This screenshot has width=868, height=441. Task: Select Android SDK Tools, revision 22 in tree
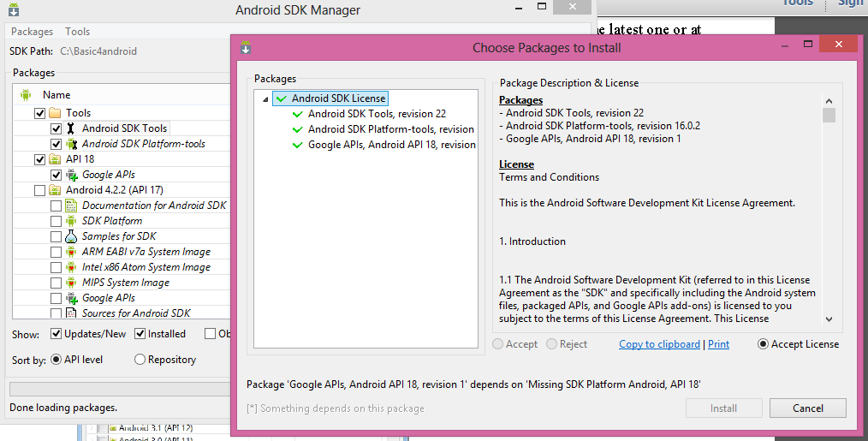(377, 114)
